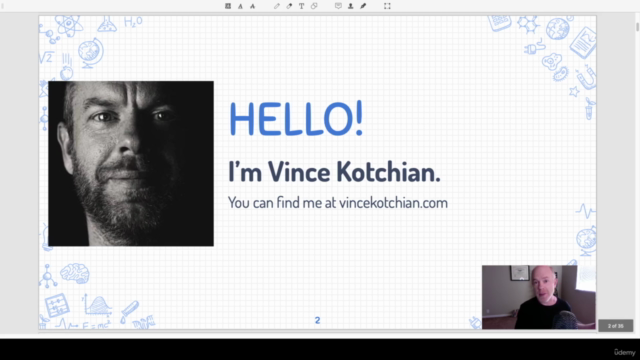Click the I'm Vince Kotchian text
640x360 pixels.
pyautogui.click(x=334, y=172)
